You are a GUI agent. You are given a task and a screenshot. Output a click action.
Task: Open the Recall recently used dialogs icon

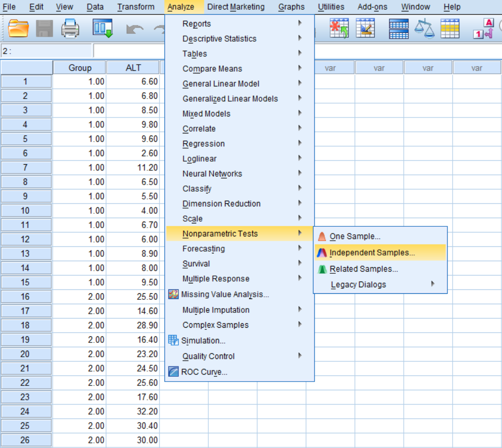(x=102, y=27)
